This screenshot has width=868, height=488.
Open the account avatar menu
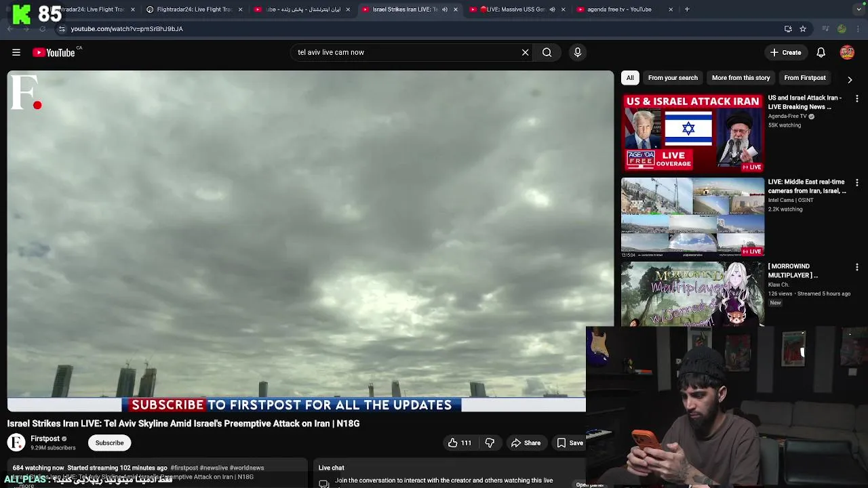(847, 52)
